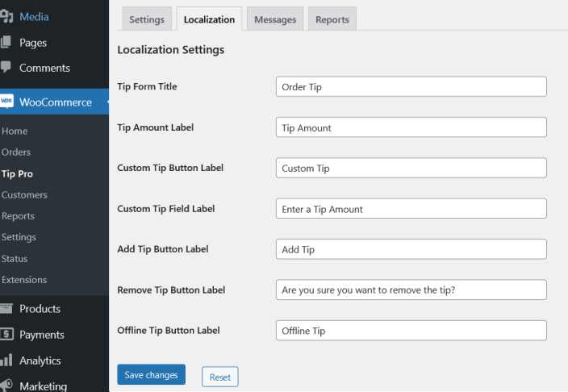Go to Customers submenu item
The height and width of the screenshot is (392, 568).
tap(24, 194)
